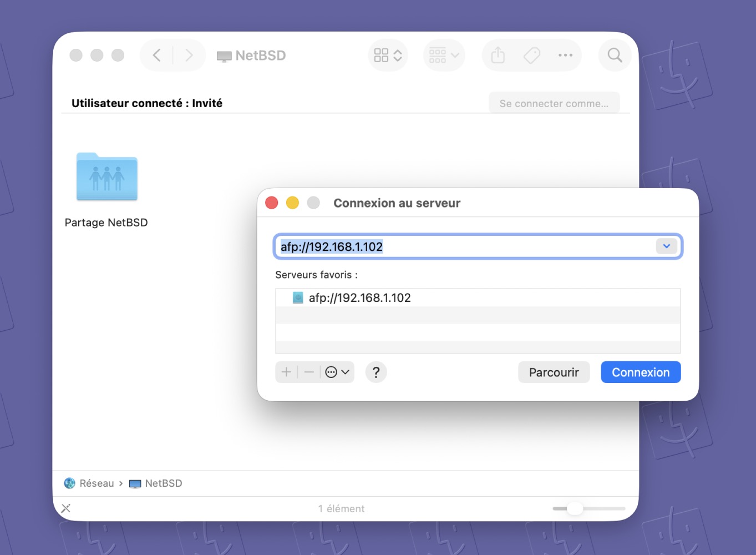756x555 pixels.
Task: Open the help question mark in the dialog
Action: (376, 372)
